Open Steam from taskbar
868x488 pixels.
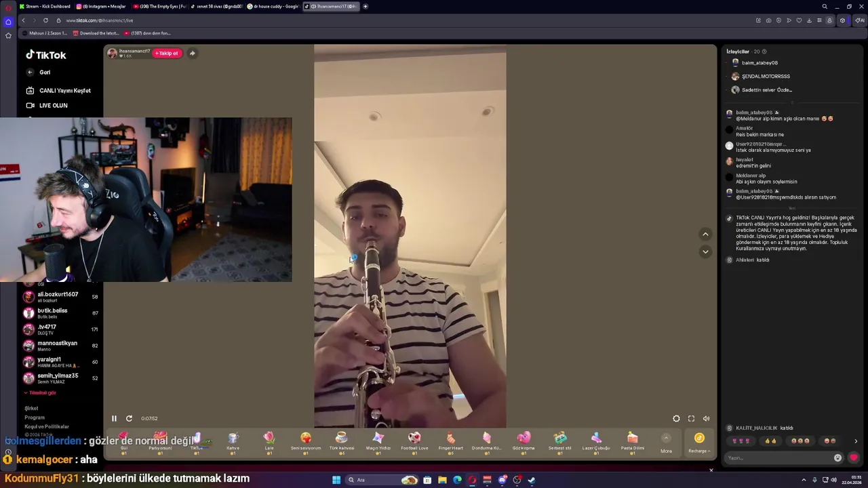click(532, 480)
